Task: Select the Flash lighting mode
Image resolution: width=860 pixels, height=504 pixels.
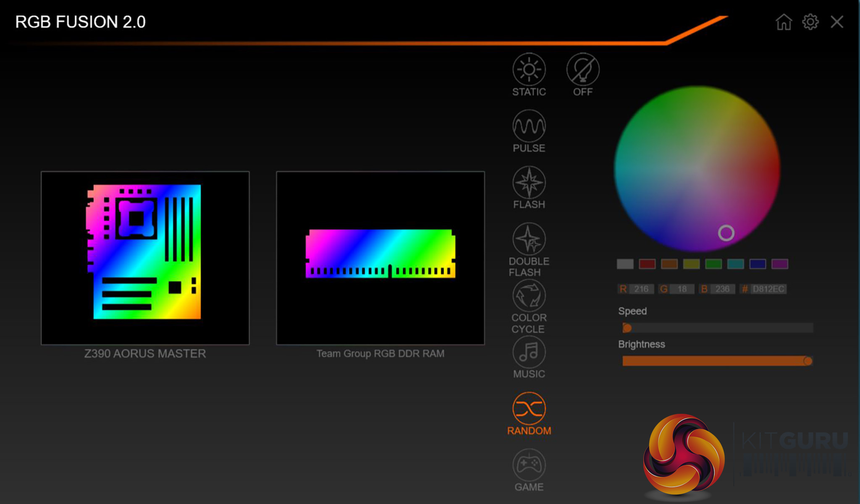Action: pyautogui.click(x=529, y=183)
